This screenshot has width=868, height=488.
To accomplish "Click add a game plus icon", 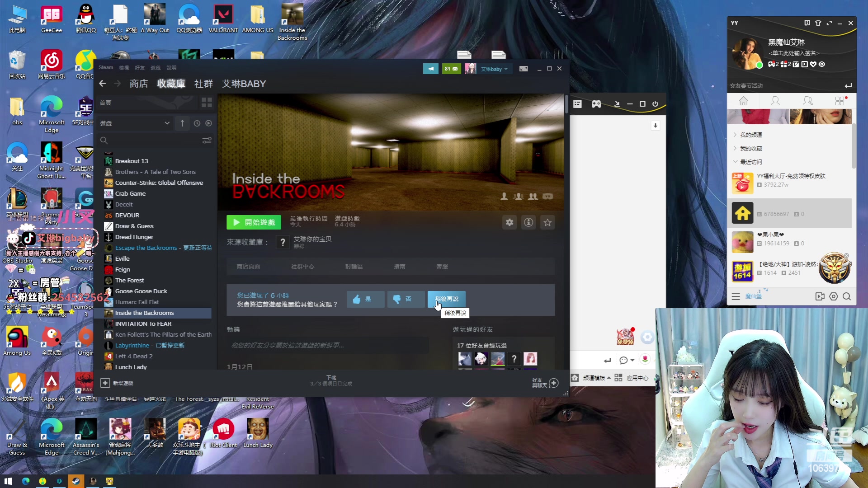I will (105, 383).
